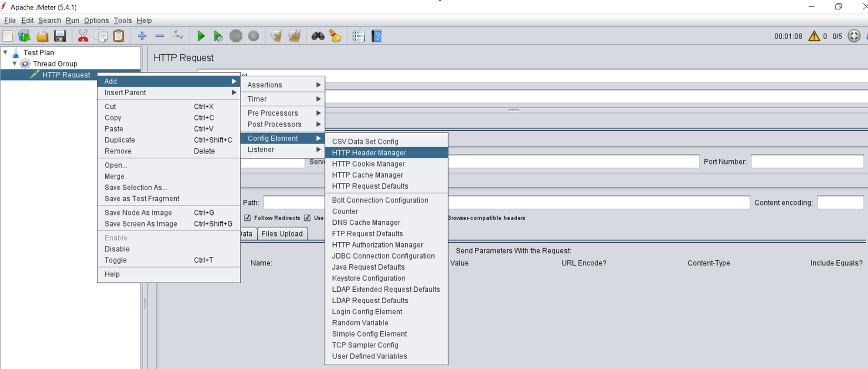
Task: Click the Collapse All minus icon
Action: [x=159, y=36]
